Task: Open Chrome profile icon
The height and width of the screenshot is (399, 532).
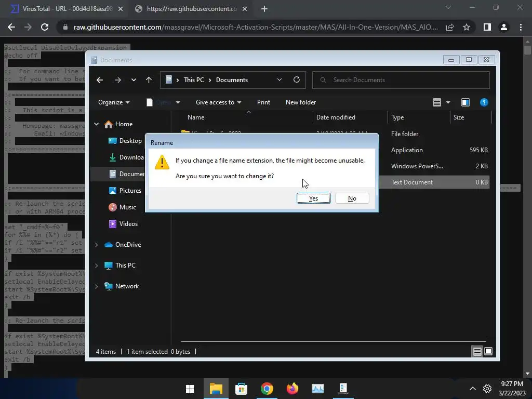Action: point(504,27)
